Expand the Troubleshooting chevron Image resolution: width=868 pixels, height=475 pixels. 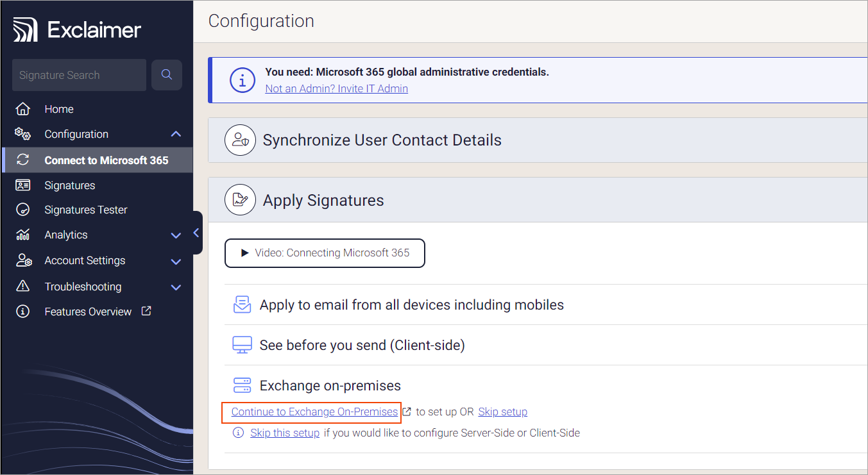click(176, 287)
